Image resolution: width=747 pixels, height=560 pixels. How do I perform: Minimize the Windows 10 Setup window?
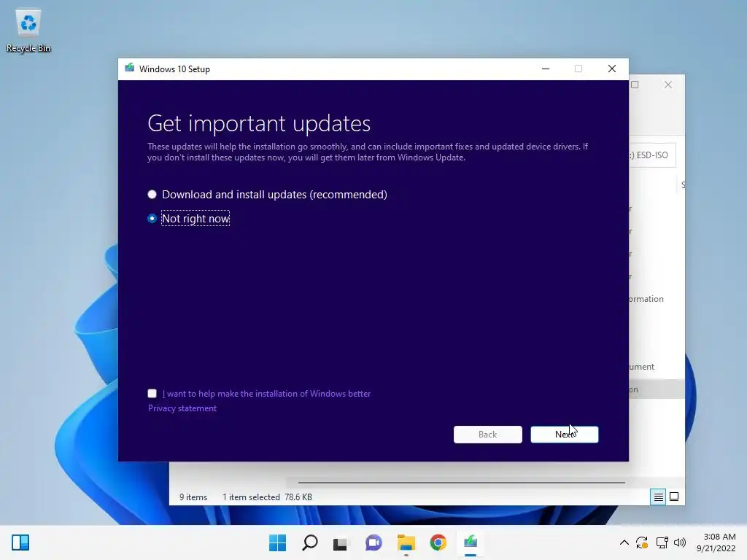(x=546, y=69)
